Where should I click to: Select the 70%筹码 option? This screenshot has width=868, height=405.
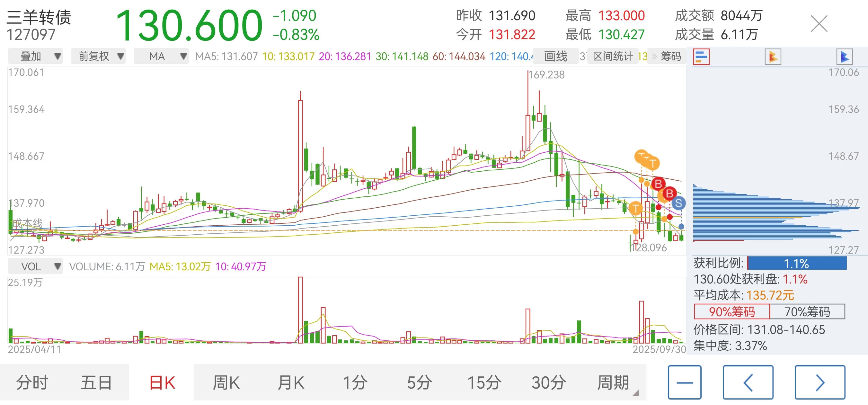(807, 311)
